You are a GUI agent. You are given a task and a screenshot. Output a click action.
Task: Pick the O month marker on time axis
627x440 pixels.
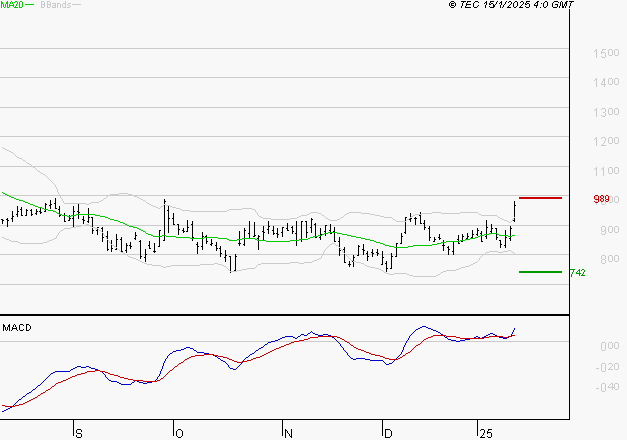click(x=179, y=433)
